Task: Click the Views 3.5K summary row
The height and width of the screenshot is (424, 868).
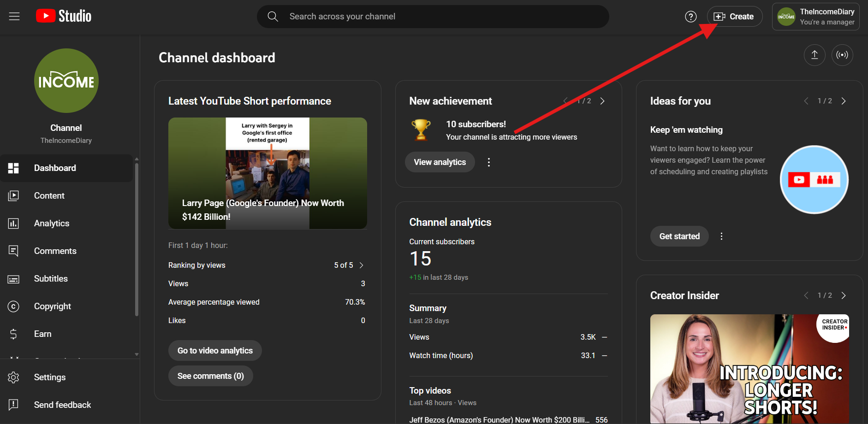Action: click(x=508, y=337)
